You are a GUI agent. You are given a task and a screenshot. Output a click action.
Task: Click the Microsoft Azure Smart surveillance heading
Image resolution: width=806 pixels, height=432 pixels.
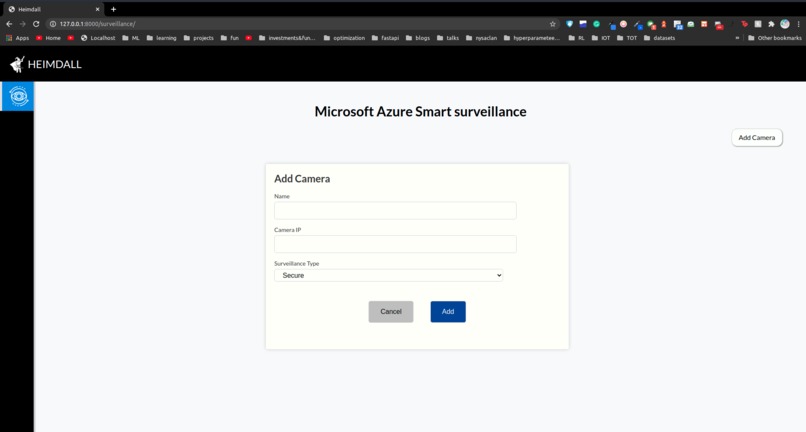(420, 112)
